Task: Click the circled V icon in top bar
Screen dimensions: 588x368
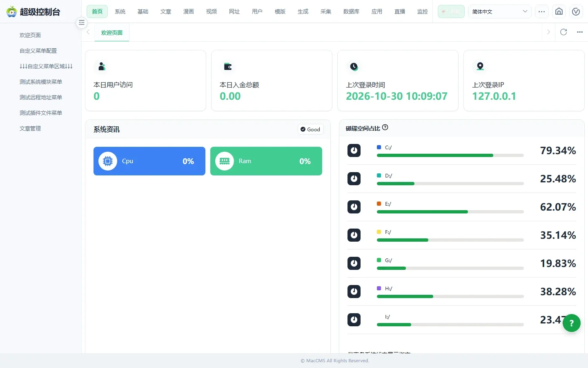Action: (x=576, y=11)
